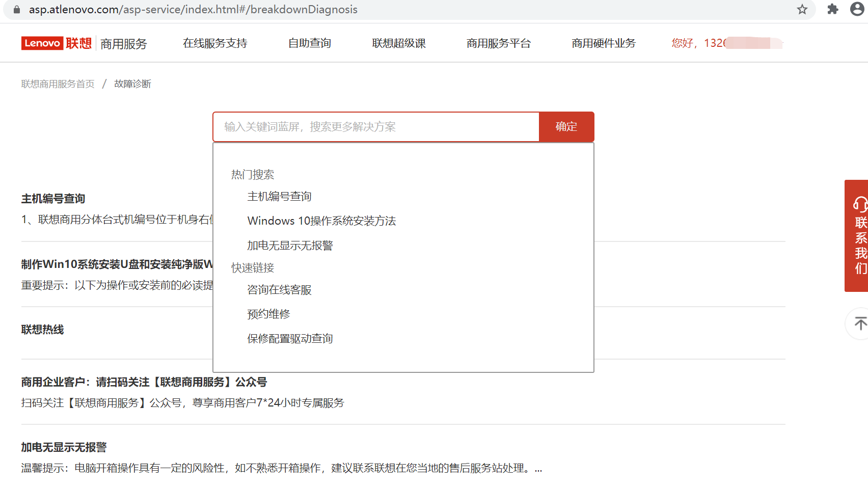The image size is (868, 488).
Task: Open 预约维修 quick link
Action: click(x=268, y=314)
